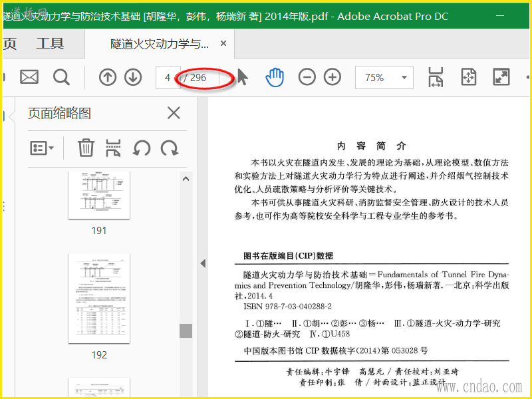Switch to the 工具 tab
This screenshot has height=399, width=532.
[x=50, y=43]
